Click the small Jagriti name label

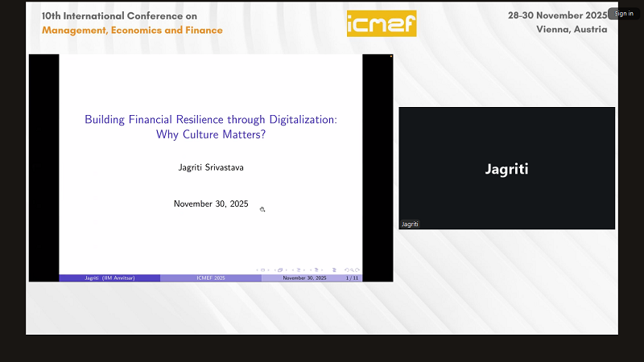pyautogui.click(x=410, y=224)
